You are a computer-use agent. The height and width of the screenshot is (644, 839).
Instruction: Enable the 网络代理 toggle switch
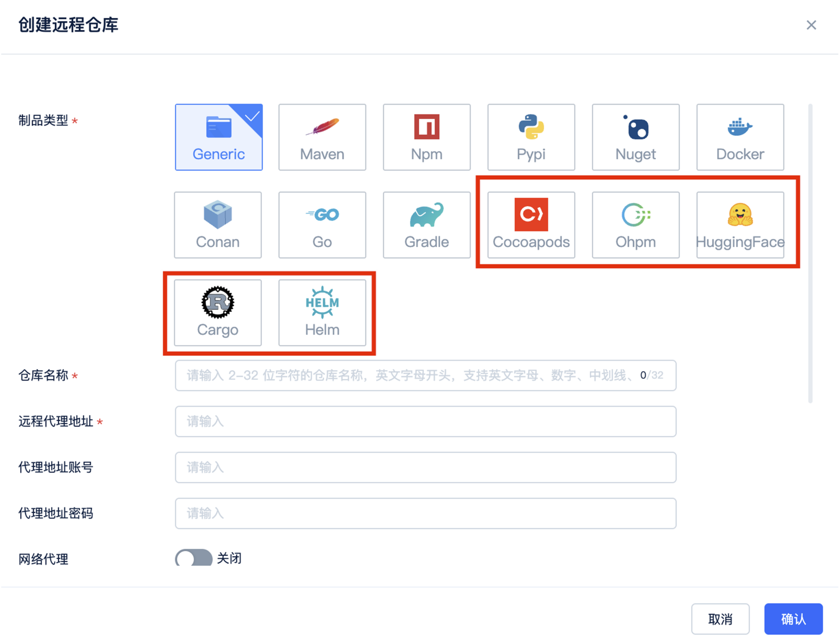[194, 558]
